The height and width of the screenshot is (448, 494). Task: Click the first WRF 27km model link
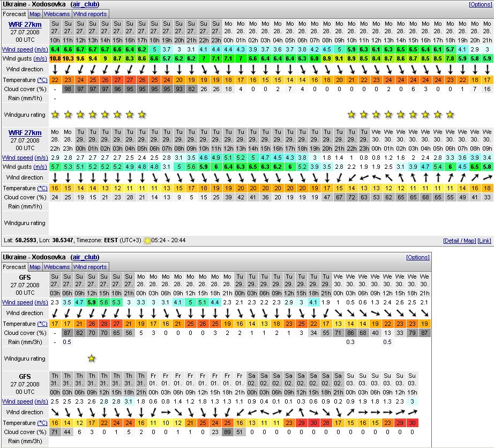point(25,25)
